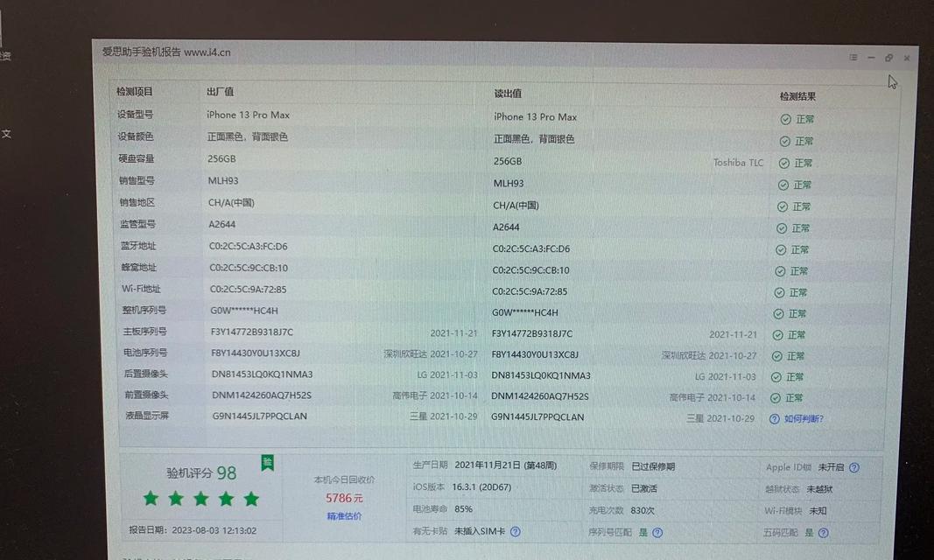
Task: Click the 已过保修期 warranty status
Action: [x=653, y=466]
